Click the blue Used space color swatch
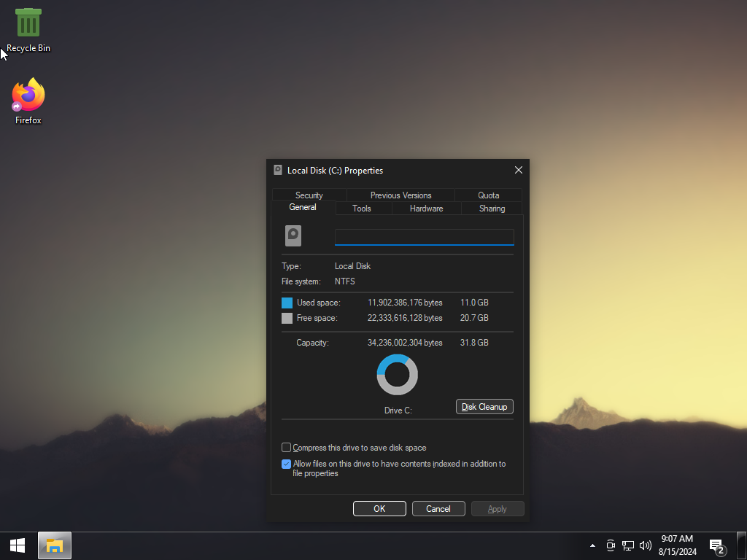Viewport: 747px width, 560px height. coord(287,303)
